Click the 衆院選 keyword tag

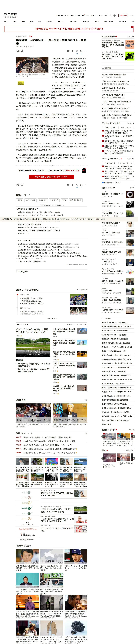20,200
